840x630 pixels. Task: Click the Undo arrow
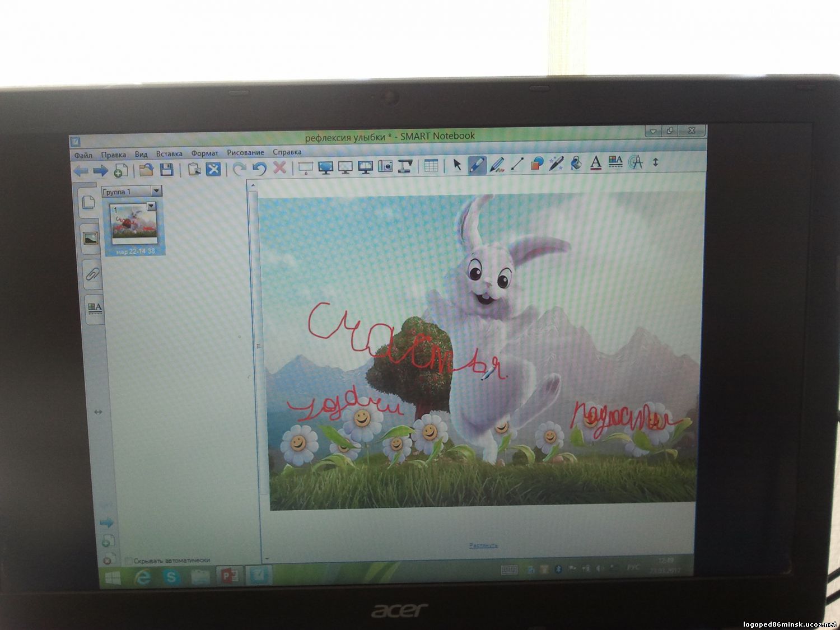coord(259,168)
